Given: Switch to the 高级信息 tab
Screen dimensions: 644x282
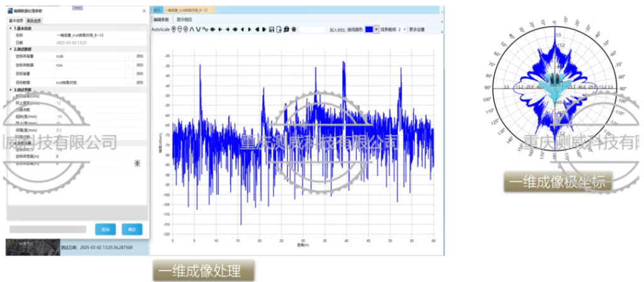Looking at the screenshot, I should point(33,21).
